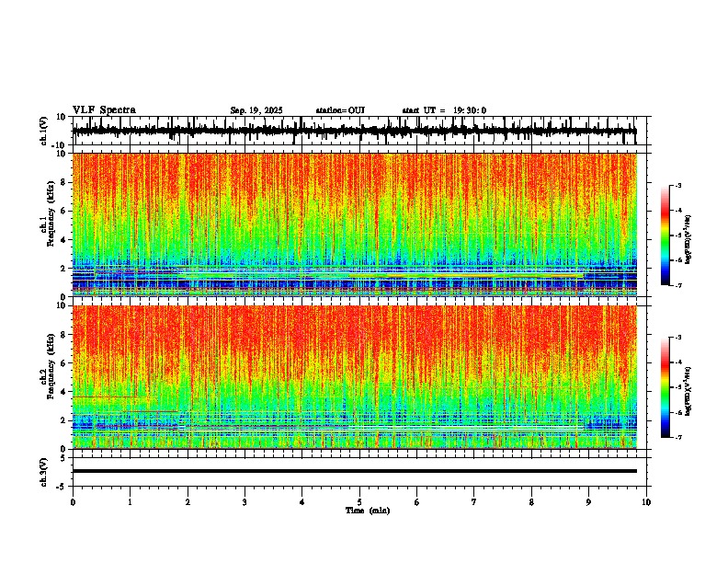This screenshot has height=563, width=728.
Task: Click the 'VLF Spectra' plot title
Action: [104, 110]
